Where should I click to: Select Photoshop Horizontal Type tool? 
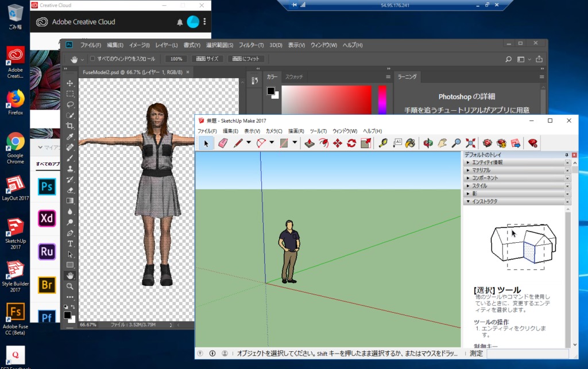point(70,243)
